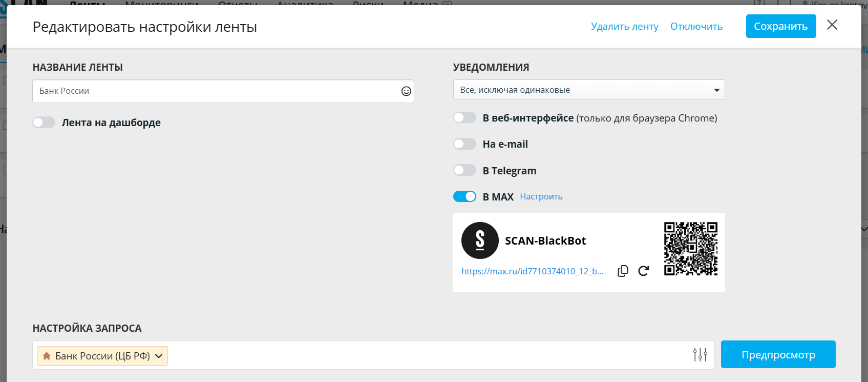
Task: Toggle Telegram notifications on
Action: click(464, 170)
